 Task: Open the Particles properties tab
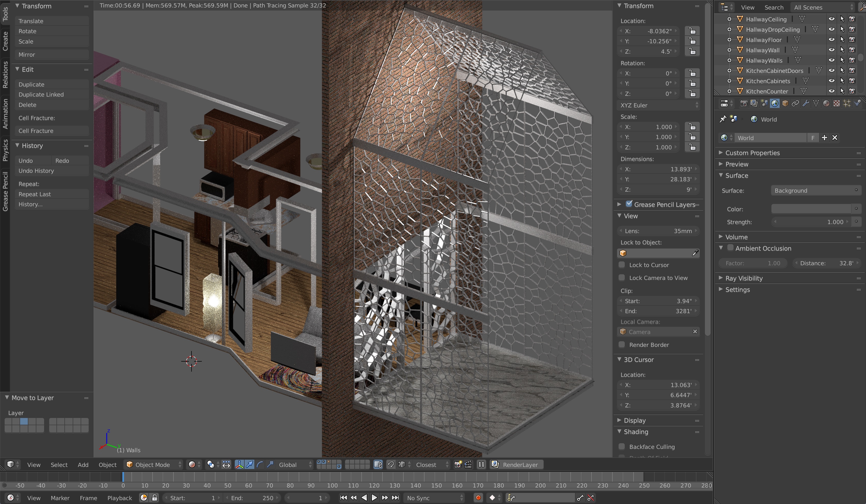(x=847, y=103)
